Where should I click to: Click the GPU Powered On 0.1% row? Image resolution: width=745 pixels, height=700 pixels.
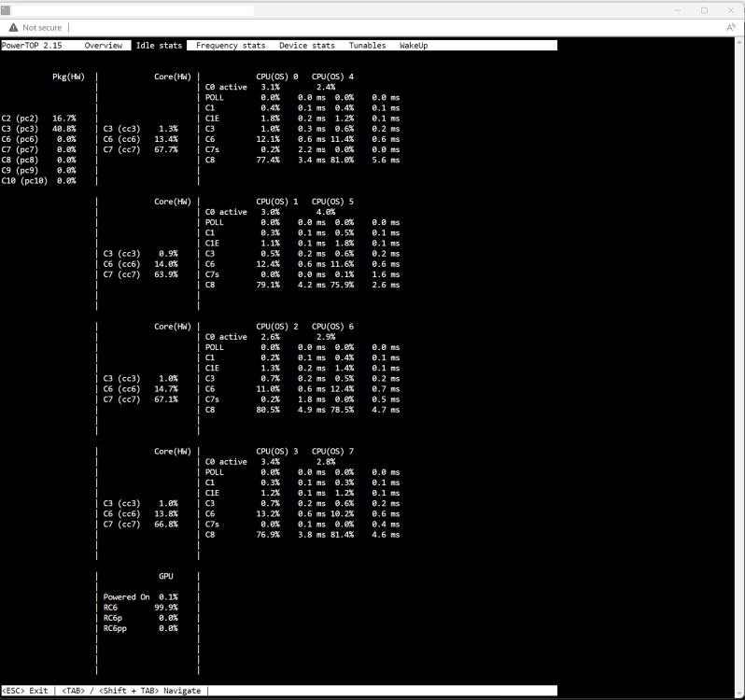pyautogui.click(x=141, y=597)
